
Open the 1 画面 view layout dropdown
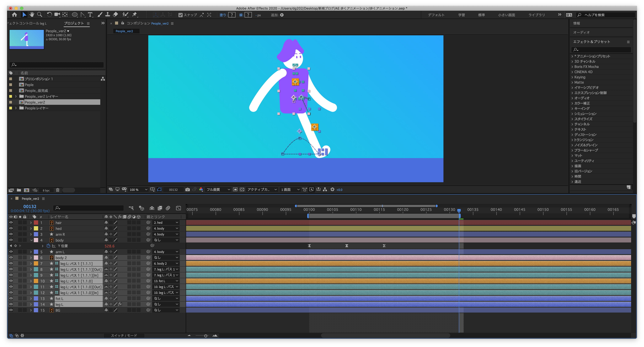tap(290, 190)
